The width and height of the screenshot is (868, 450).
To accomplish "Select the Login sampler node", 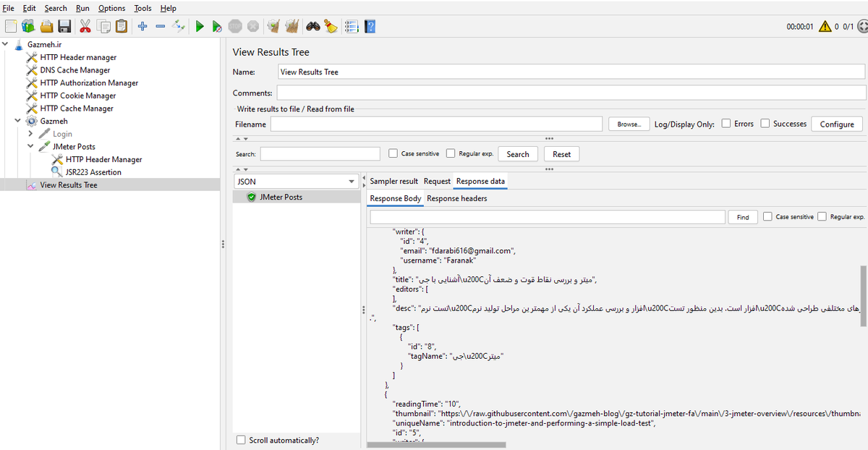I will pos(62,134).
